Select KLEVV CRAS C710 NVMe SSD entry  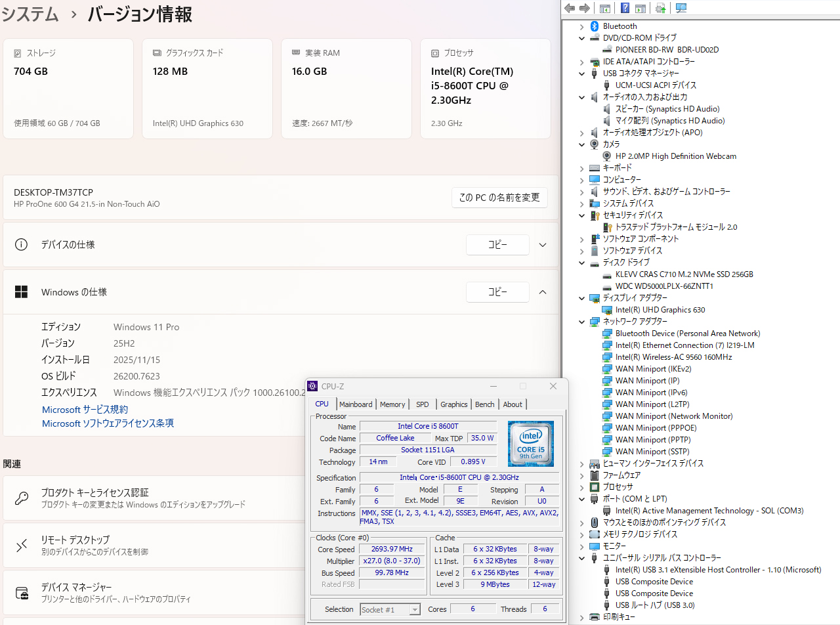point(684,274)
